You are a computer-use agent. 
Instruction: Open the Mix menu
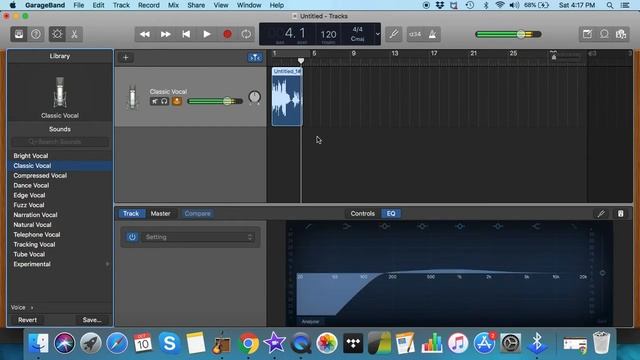[x=173, y=5]
